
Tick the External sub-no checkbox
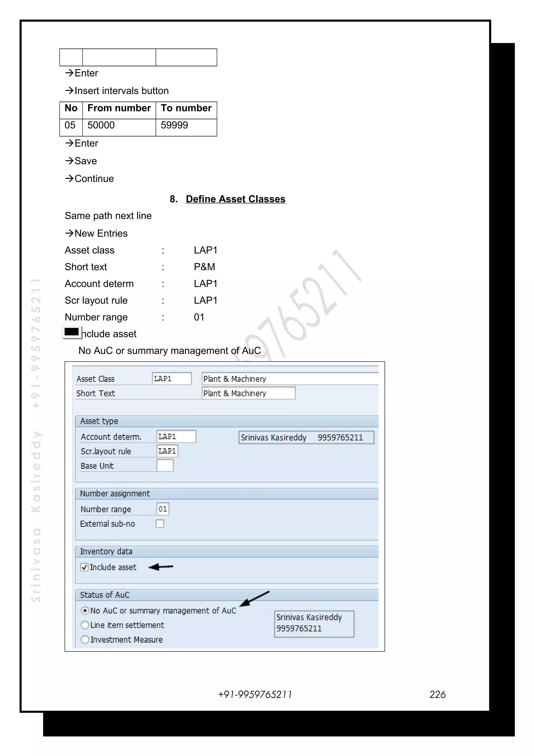coord(160,524)
